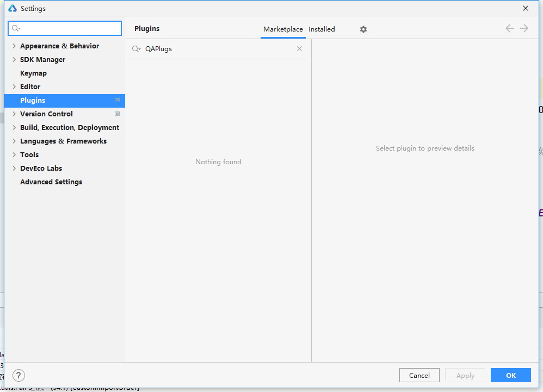Viewport: 543px width, 392px height.
Task: Focus the settings search field
Action: tap(65, 28)
